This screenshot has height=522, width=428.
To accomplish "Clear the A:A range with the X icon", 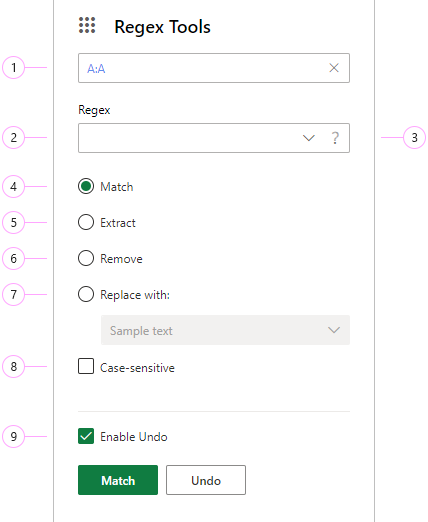I will pos(334,68).
